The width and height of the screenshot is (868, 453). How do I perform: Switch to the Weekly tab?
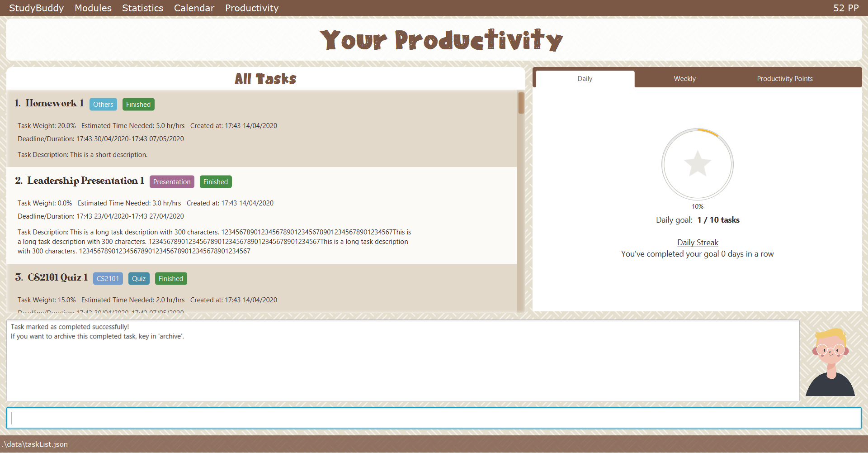[x=684, y=79]
